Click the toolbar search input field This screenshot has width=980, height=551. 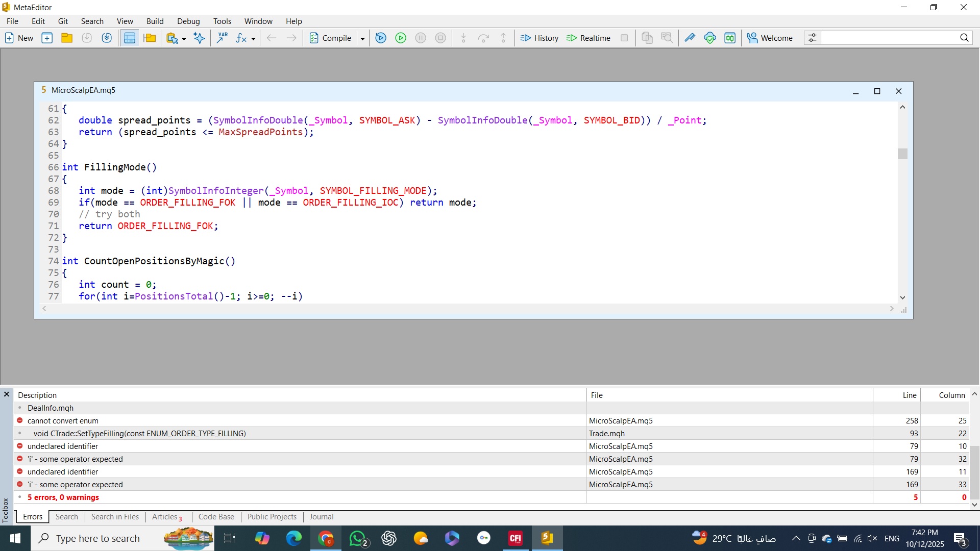890,38
